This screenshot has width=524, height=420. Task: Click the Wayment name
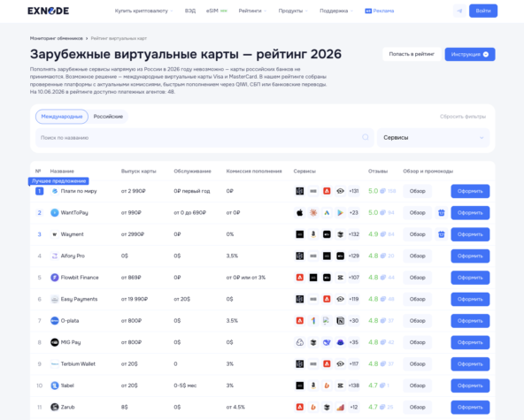73,234
